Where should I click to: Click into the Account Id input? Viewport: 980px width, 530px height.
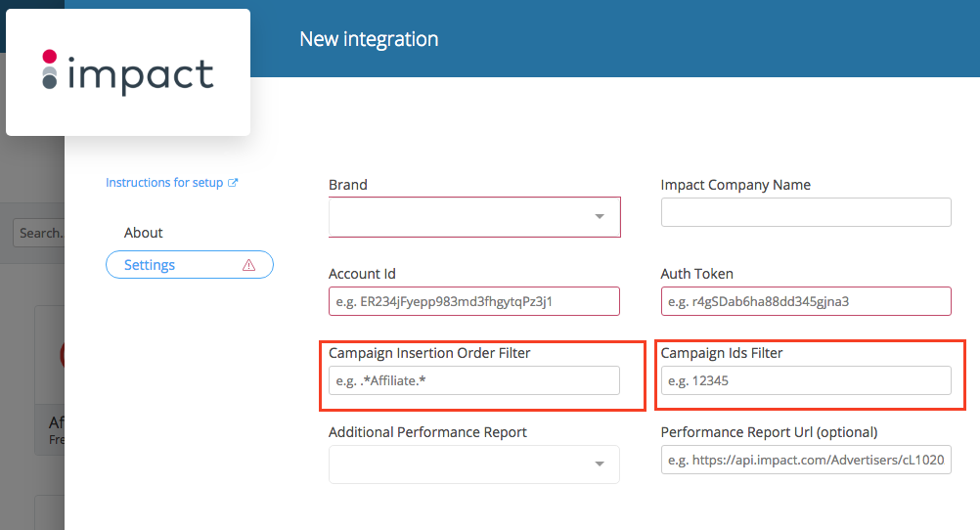click(474, 301)
